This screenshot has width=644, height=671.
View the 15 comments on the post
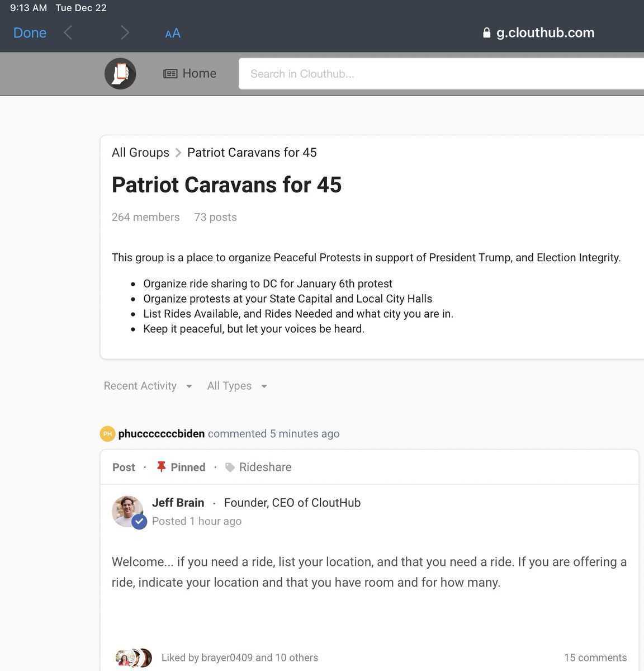point(595,658)
